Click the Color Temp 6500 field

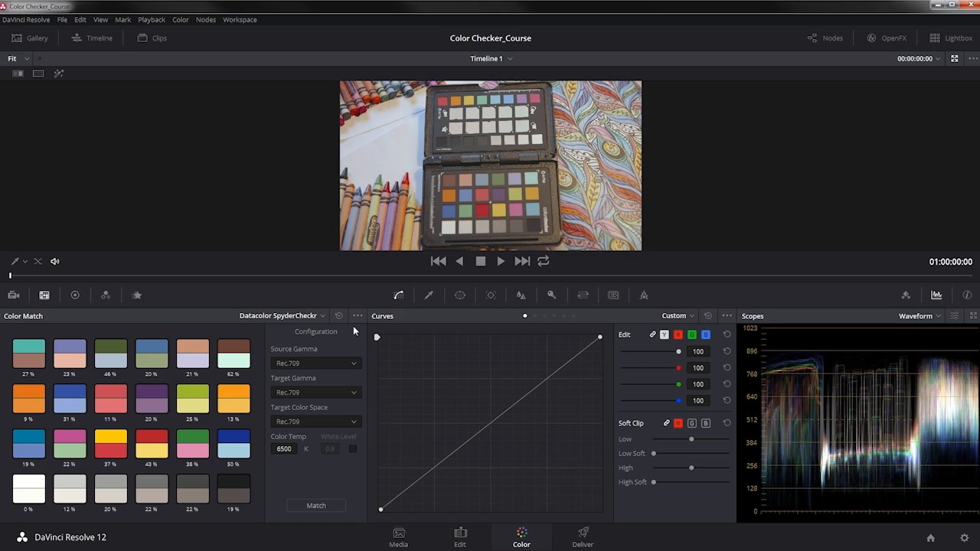click(284, 449)
